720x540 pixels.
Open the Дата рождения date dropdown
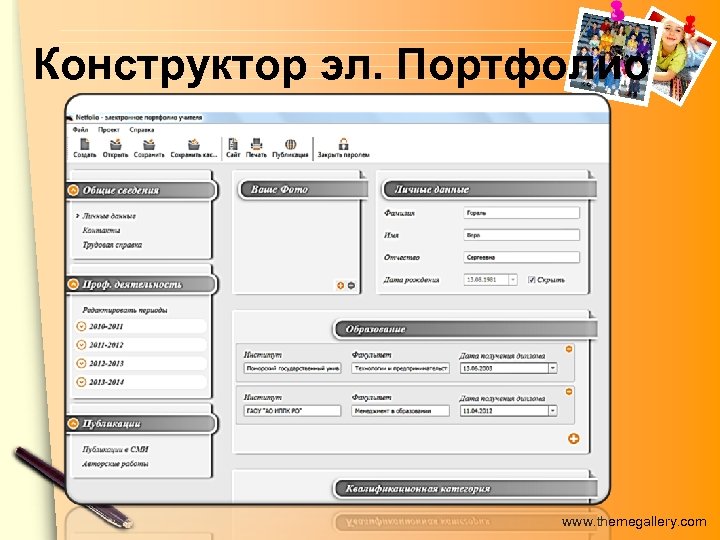click(x=513, y=280)
